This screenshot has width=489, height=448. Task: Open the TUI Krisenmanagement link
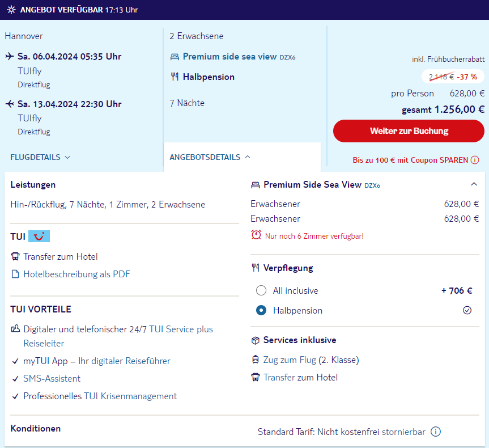[x=130, y=396]
